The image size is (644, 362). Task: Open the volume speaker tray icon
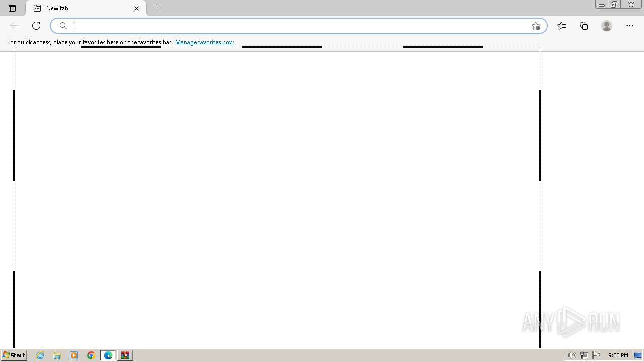tap(572, 355)
